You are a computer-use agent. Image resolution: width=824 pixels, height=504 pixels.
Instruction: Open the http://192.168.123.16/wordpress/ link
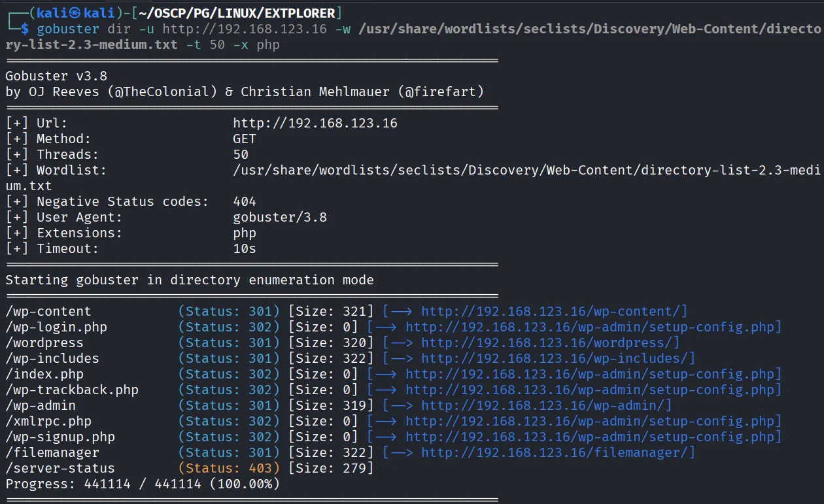point(547,343)
